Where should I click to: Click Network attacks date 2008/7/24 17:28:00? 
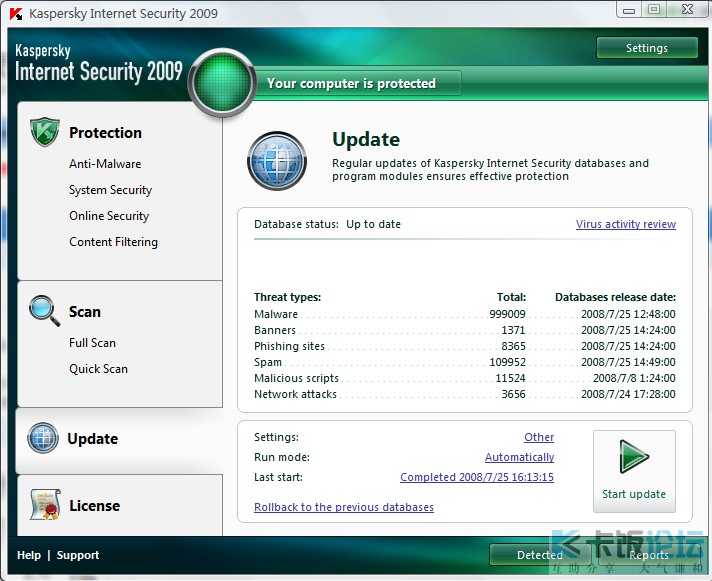click(x=628, y=394)
